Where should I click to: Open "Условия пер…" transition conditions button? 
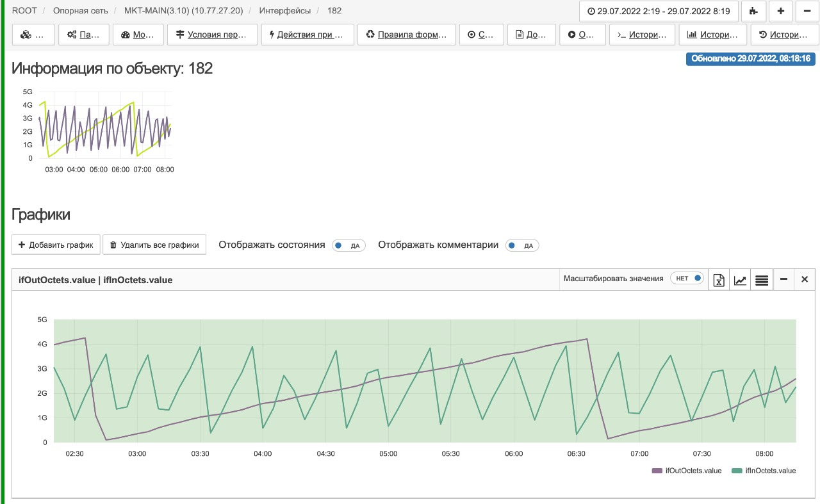[213, 35]
